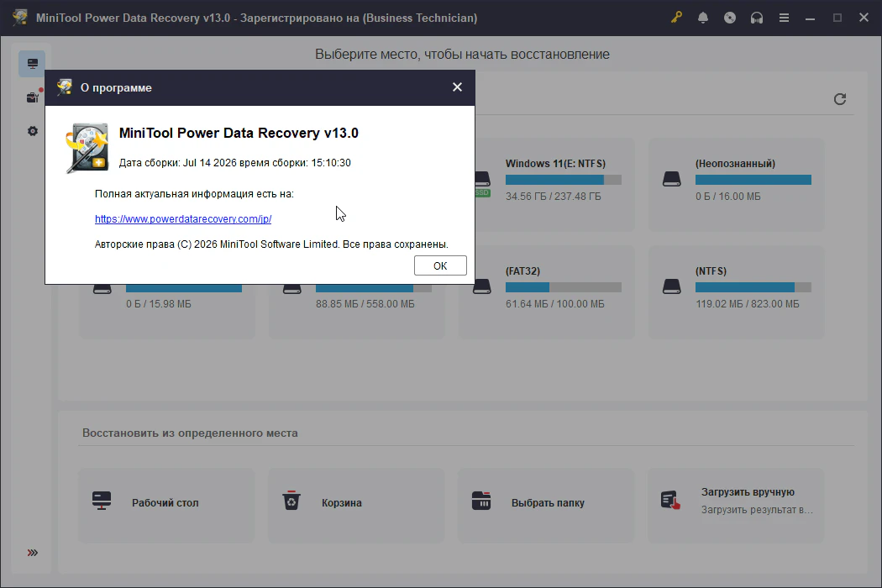Click the 88.85 МБ / 558.00 МБ partition
Viewport: 882px width, 588px height.
click(356, 311)
